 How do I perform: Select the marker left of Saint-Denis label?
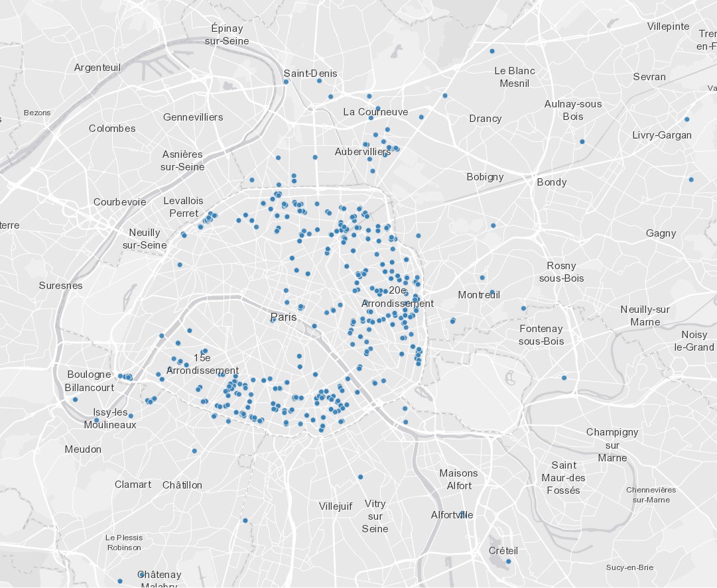coord(286,82)
